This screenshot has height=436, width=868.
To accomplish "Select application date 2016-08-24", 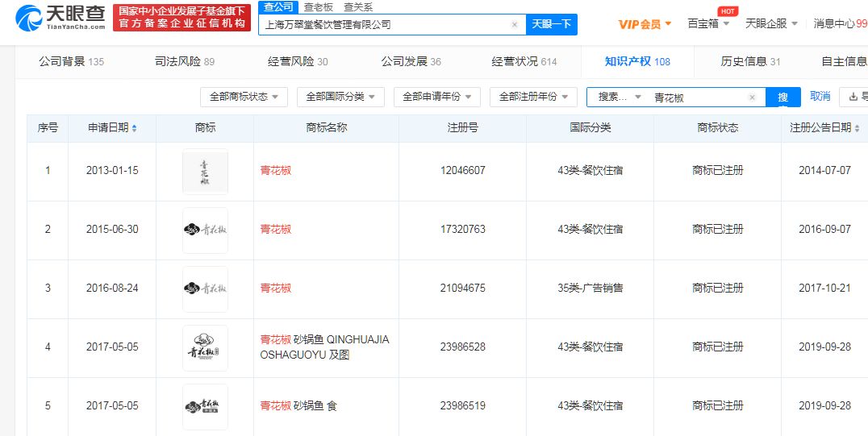I will [x=112, y=288].
